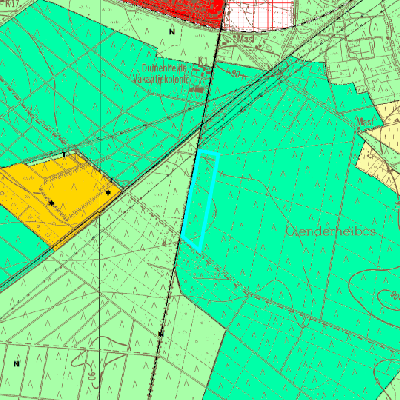Click the 'K1' label near Duinenheide
400x400 pixels.
tap(202, 60)
